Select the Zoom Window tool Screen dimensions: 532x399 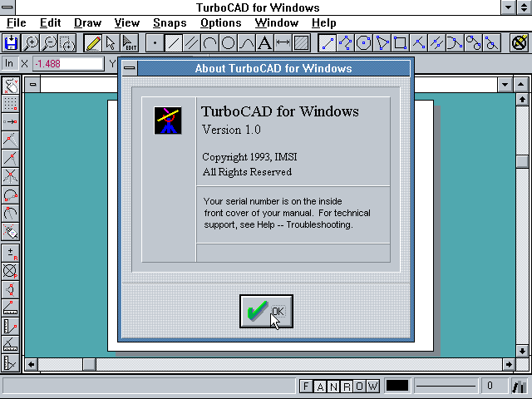[67, 43]
